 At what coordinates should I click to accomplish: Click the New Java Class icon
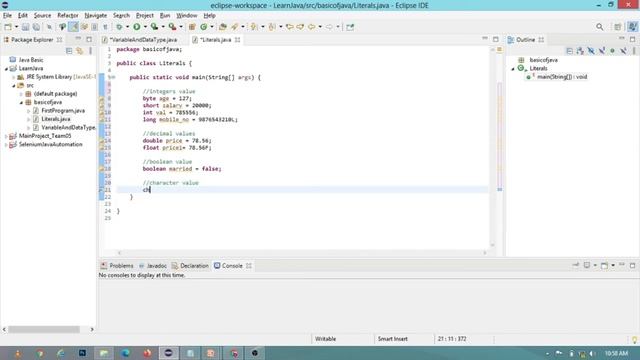[203, 27]
